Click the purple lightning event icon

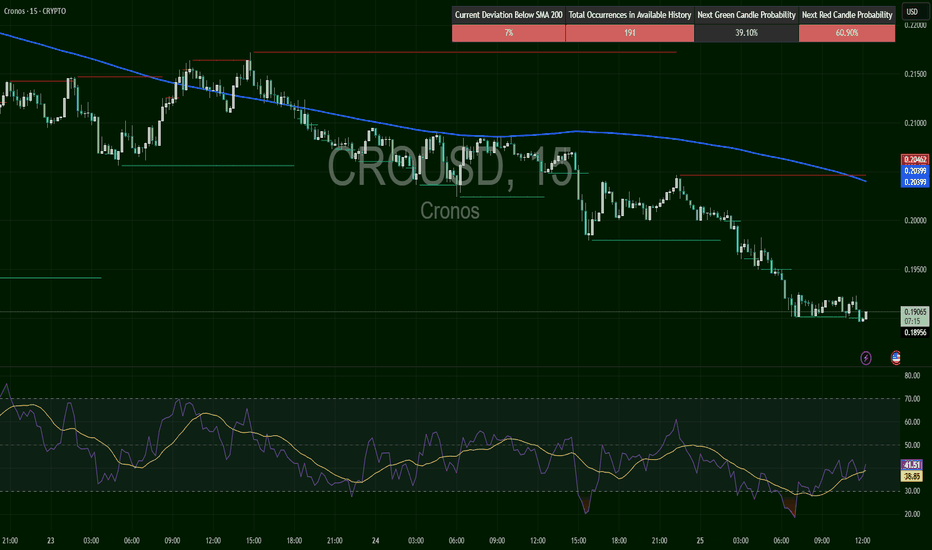(x=866, y=357)
